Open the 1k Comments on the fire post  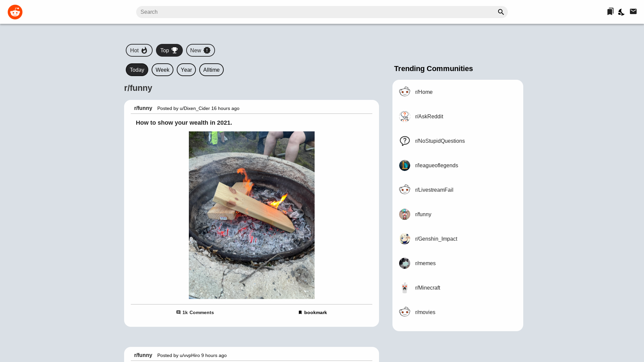coord(195,312)
